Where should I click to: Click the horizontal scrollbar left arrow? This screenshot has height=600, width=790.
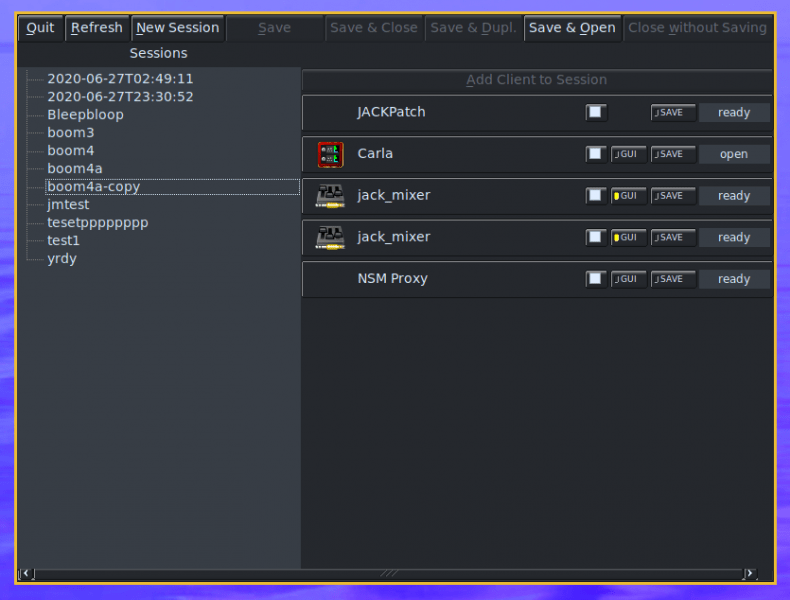click(x=26, y=573)
